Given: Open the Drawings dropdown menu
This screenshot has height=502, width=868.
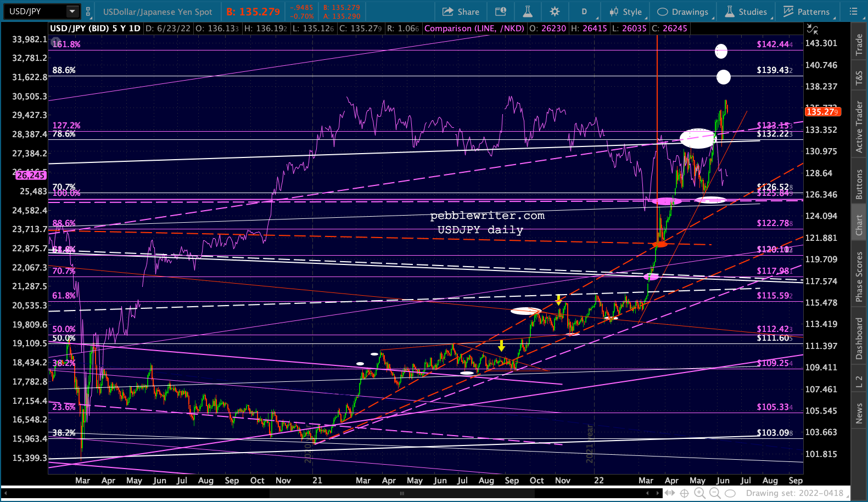Looking at the screenshot, I should tap(683, 12).
